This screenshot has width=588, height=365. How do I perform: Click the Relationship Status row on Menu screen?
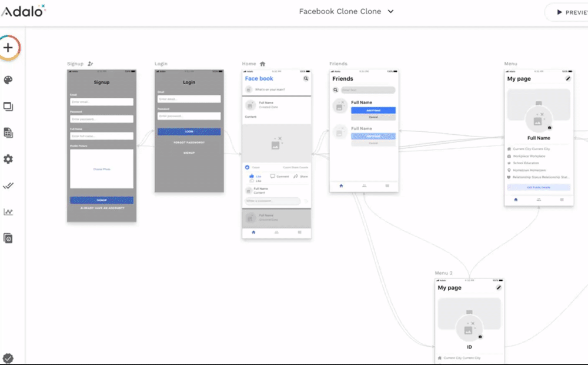coord(539,177)
